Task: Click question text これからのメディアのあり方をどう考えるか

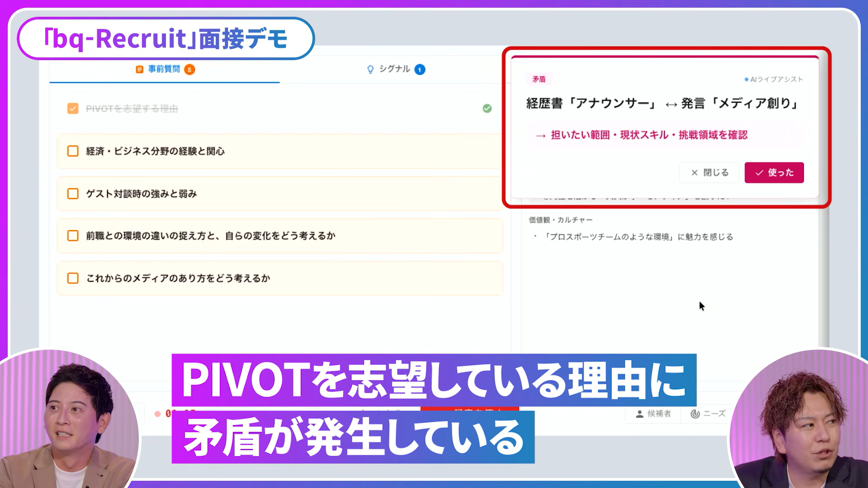Action: [x=178, y=279]
